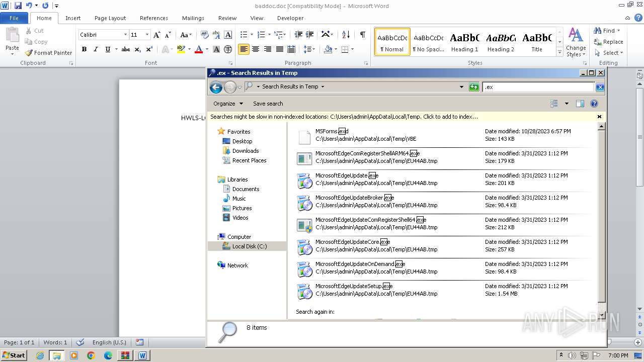The height and width of the screenshot is (362, 644).
Task: Click font color red A button
Action: click(x=199, y=49)
